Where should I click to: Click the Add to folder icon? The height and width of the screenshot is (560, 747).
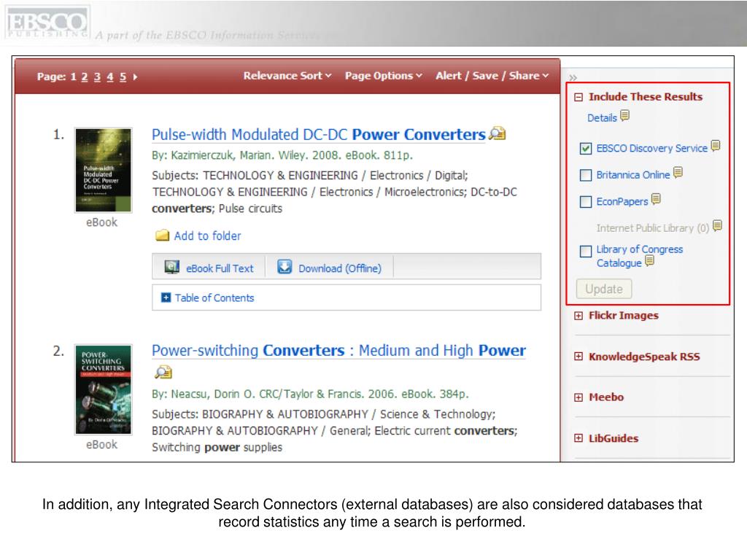coord(163,236)
